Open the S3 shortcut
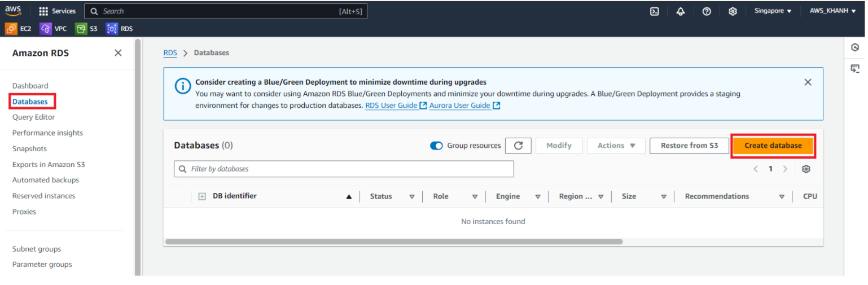868x285 pixels. pos(87,28)
